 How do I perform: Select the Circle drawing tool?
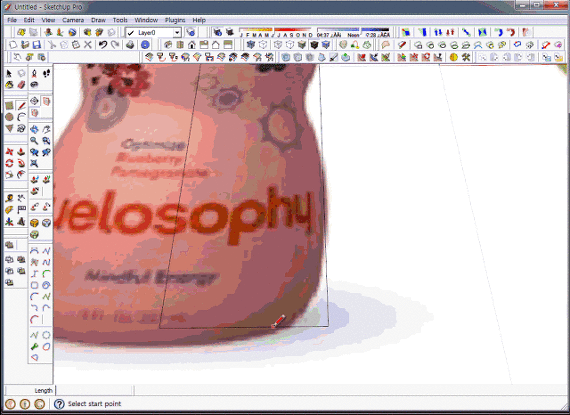tap(9, 117)
